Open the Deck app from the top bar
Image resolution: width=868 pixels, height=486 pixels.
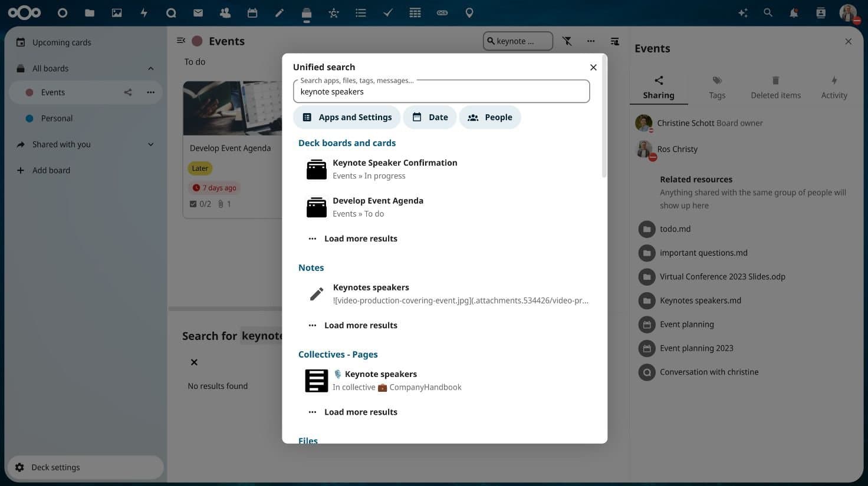point(307,12)
